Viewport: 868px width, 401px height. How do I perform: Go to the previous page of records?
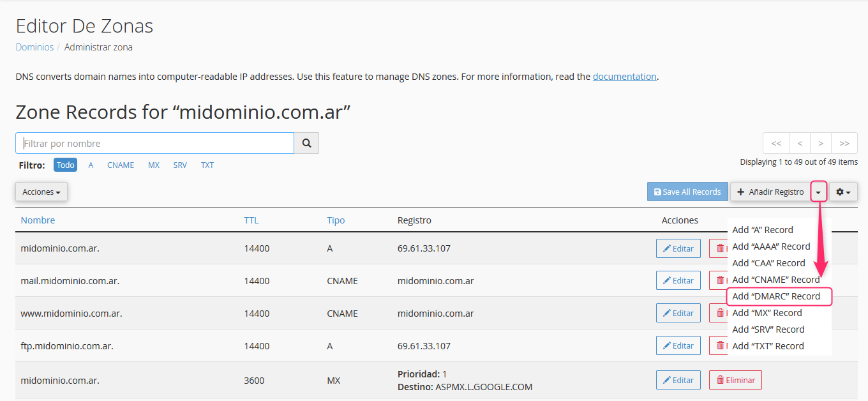(x=800, y=143)
